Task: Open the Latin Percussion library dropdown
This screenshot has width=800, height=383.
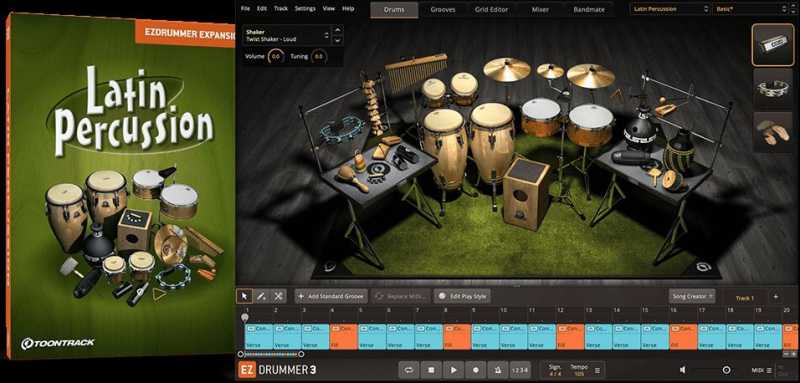Action: (670, 9)
